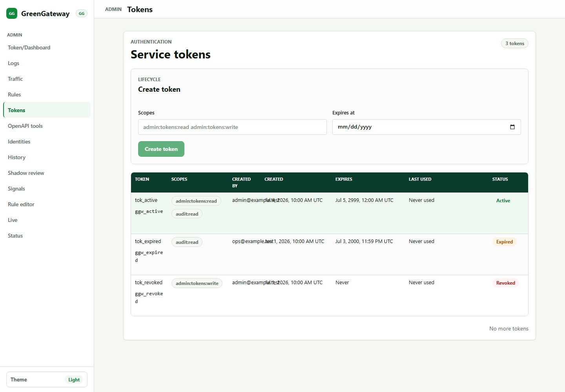Select the tok_expired token name
Screen dimensions: 565x392
tap(148, 241)
